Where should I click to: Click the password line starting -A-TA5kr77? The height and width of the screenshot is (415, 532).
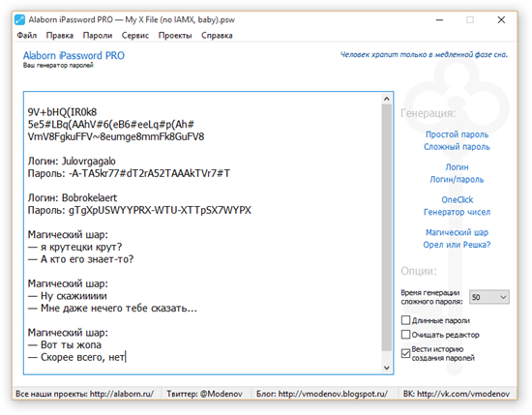[129, 173]
